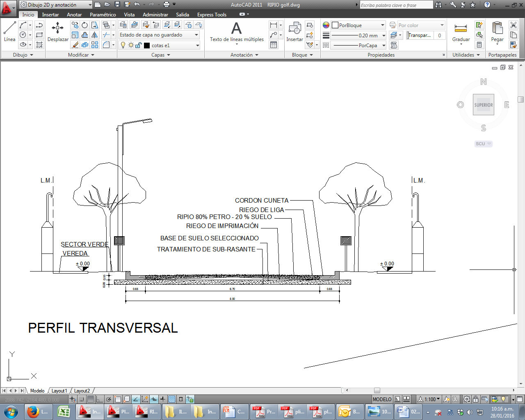Toggle the layer lightbulb on/off icon
This screenshot has width=525, height=420.
point(123,45)
